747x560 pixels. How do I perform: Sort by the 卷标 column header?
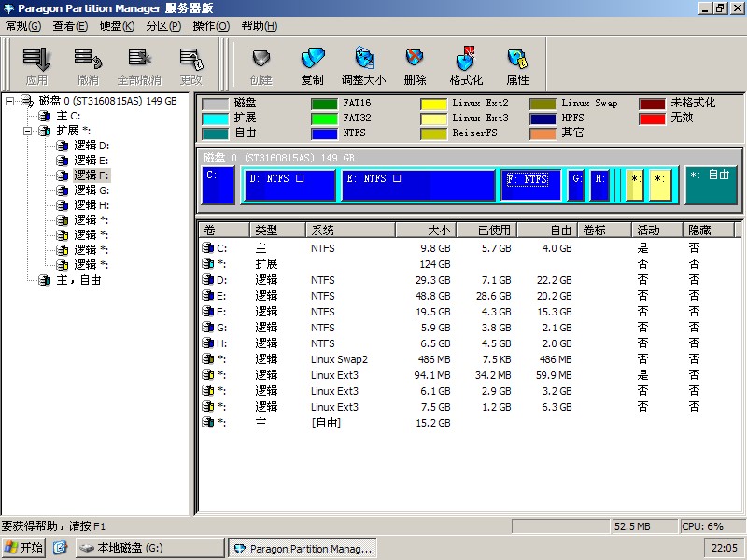[x=604, y=231]
